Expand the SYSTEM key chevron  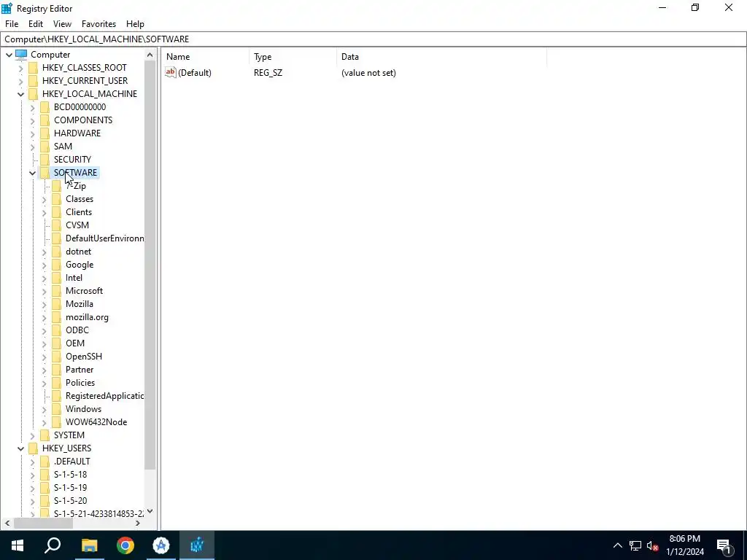pos(32,435)
